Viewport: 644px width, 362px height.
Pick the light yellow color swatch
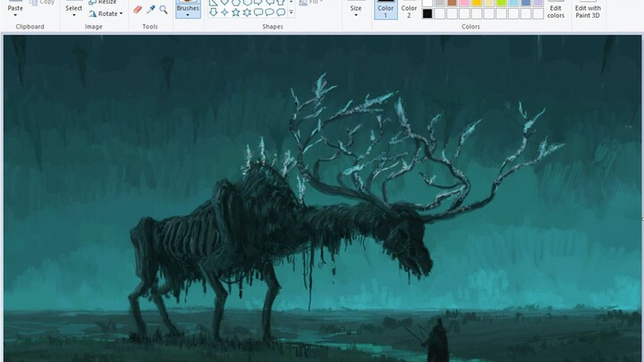[x=488, y=3]
